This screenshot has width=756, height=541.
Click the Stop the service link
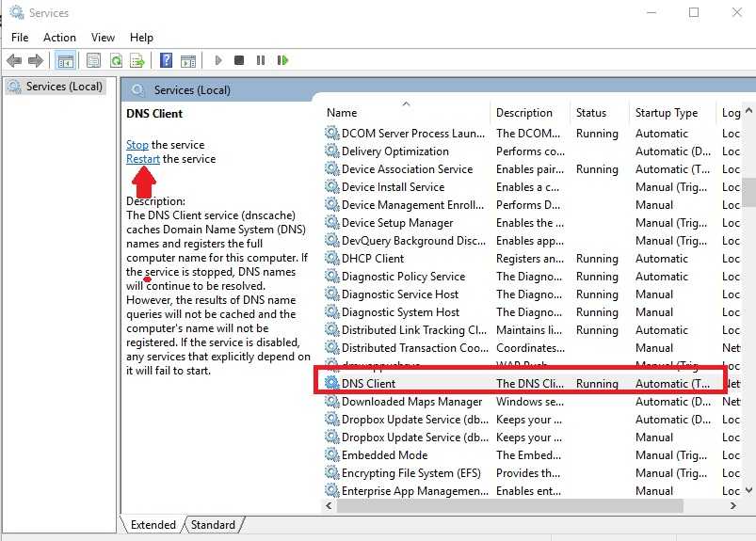137,145
